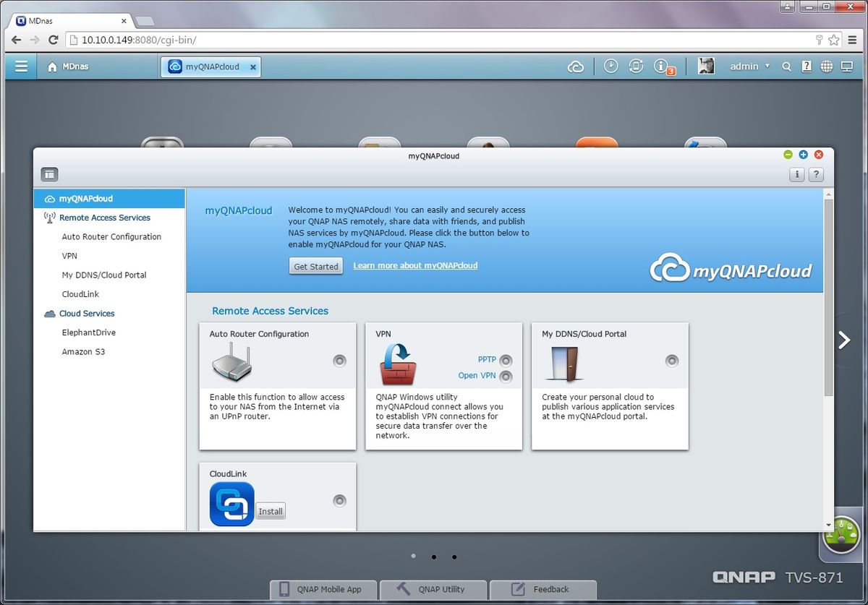Toggle My DDNS/Cloud Portal switch
The height and width of the screenshot is (605, 868).
(672, 361)
